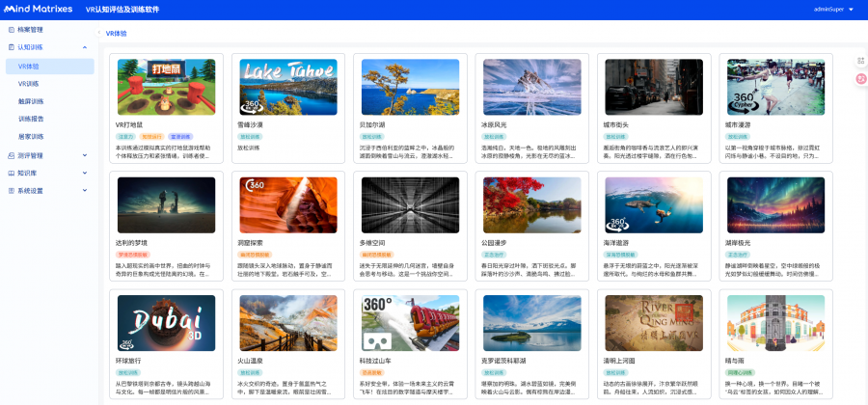The image size is (868, 405).
Task: Open the adminSuper account dropdown
Action: 833,9
